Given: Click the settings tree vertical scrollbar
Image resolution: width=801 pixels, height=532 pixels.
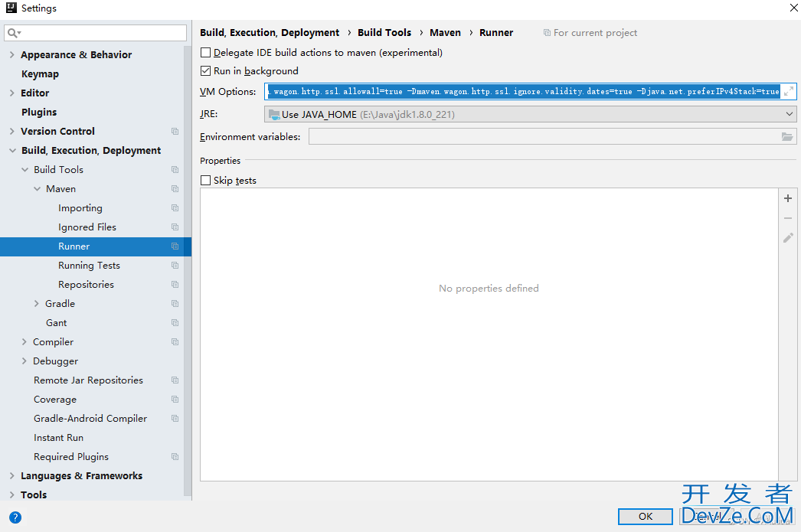Looking at the screenshot, I should tap(188, 271).
